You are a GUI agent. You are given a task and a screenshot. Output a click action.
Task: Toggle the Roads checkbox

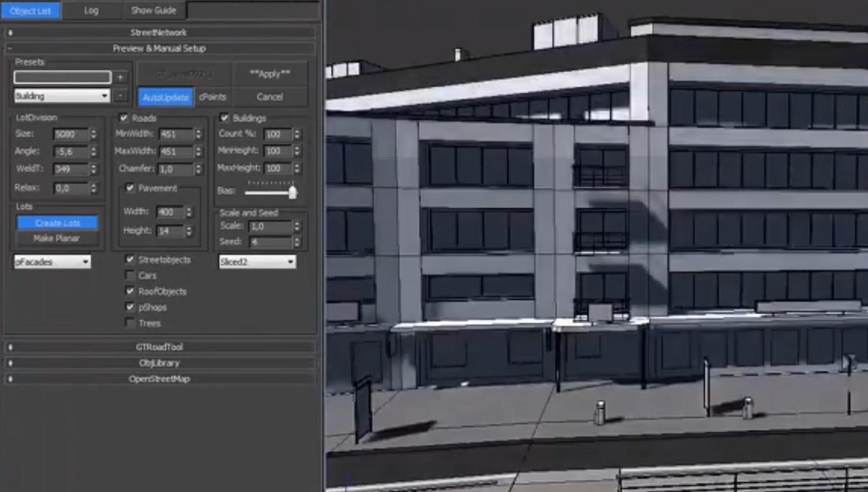pos(124,118)
